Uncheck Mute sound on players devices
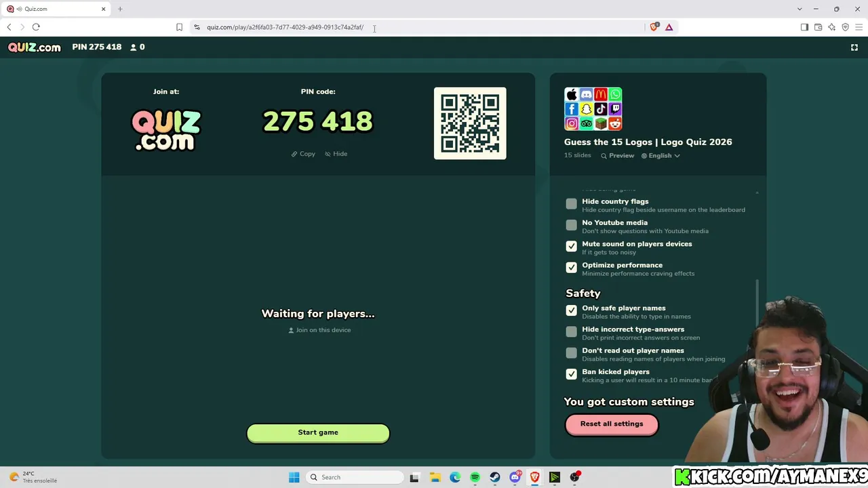 pyautogui.click(x=572, y=246)
